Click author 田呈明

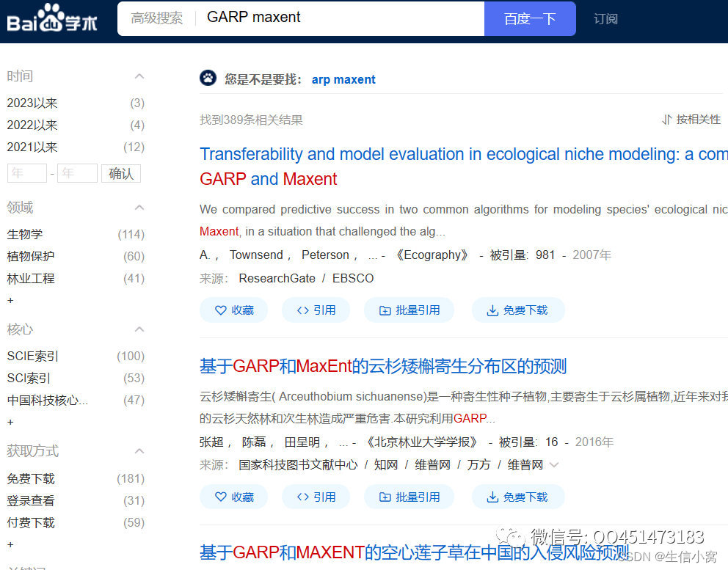pyautogui.click(x=302, y=442)
